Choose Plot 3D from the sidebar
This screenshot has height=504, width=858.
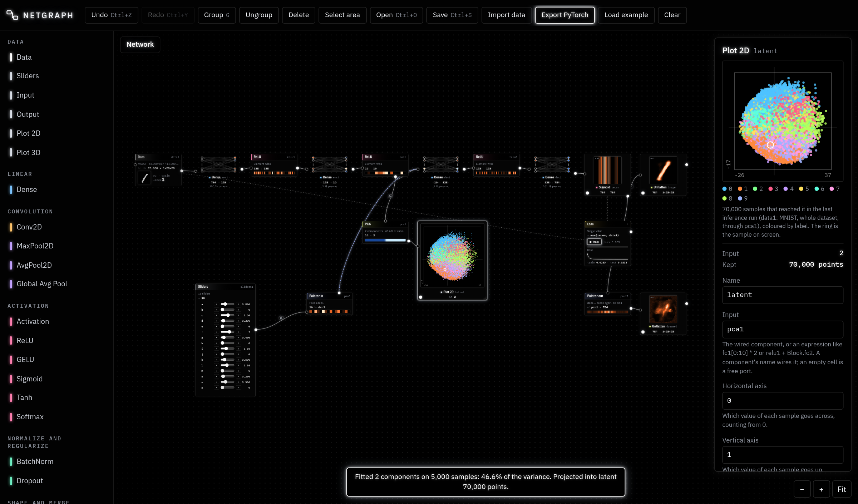tap(57, 153)
